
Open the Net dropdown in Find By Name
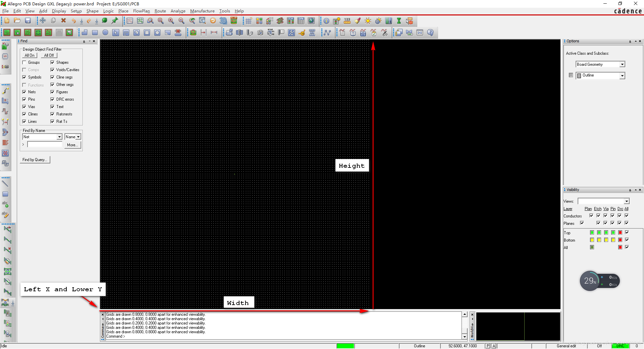coord(59,137)
